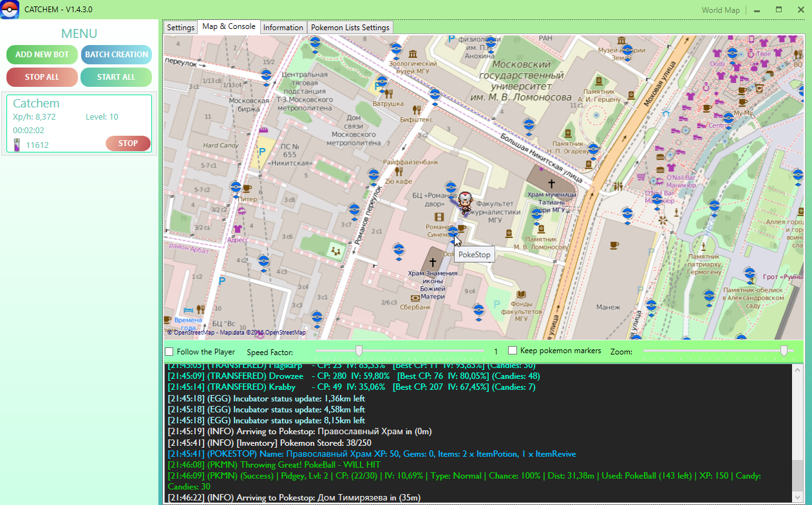The image size is (812, 505).
Task: Click the OpenStreetMap attribution text
Action: pyautogui.click(x=236, y=333)
